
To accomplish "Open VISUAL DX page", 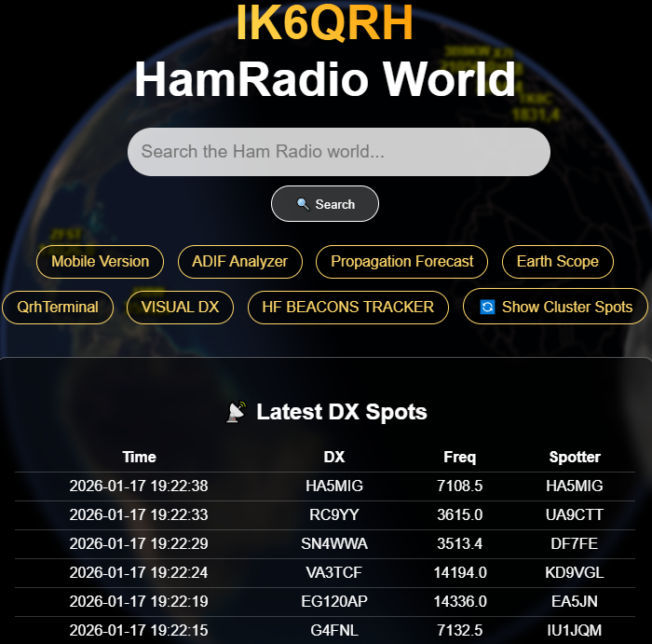I will tap(180, 308).
